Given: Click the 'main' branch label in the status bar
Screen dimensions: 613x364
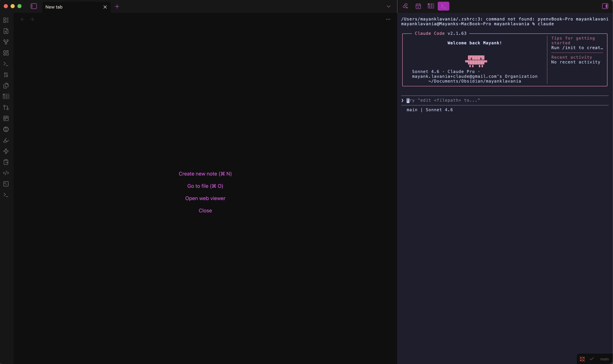Looking at the screenshot, I should [x=604, y=359].
